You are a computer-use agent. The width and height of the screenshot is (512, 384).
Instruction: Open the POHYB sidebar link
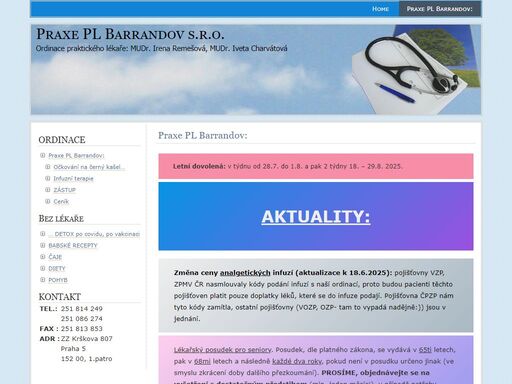tap(58, 280)
